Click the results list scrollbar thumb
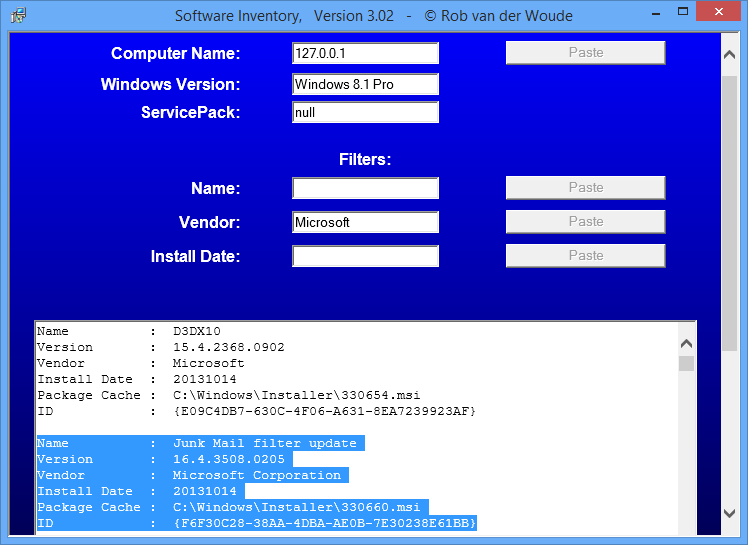748x545 pixels. [x=686, y=363]
